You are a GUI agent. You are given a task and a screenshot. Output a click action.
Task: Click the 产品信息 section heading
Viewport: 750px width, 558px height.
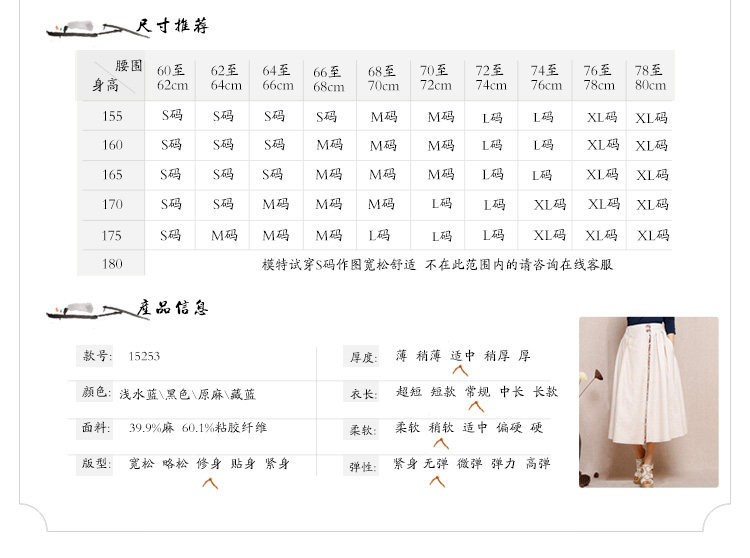coord(172,308)
